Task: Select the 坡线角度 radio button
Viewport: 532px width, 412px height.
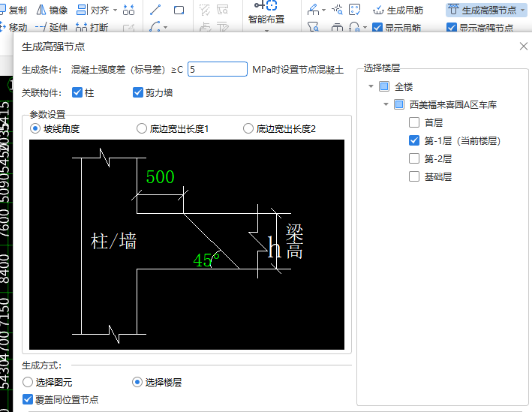Action: pyautogui.click(x=35, y=128)
